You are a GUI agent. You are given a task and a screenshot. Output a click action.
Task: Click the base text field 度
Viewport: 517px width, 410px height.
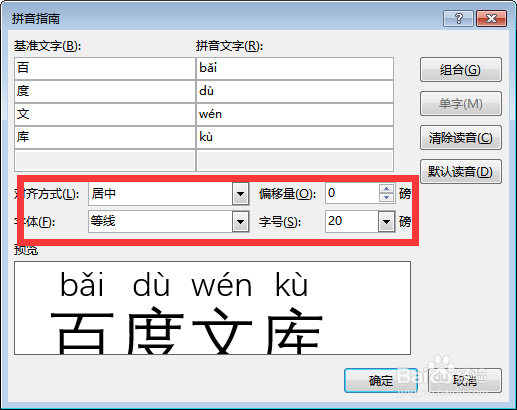pyautogui.click(x=105, y=91)
